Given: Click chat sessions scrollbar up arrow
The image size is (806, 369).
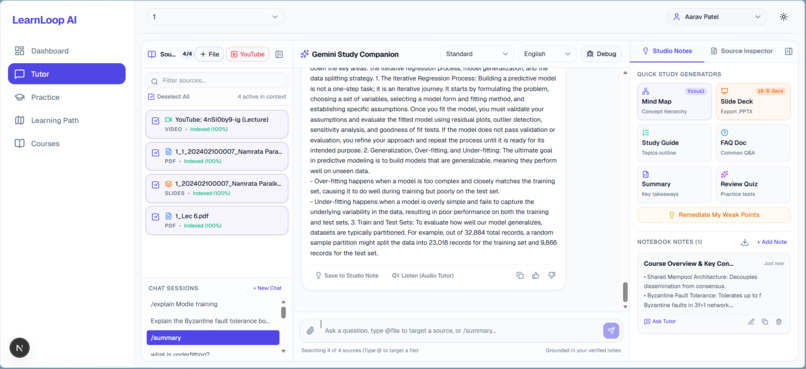Looking at the screenshot, I should (x=283, y=302).
